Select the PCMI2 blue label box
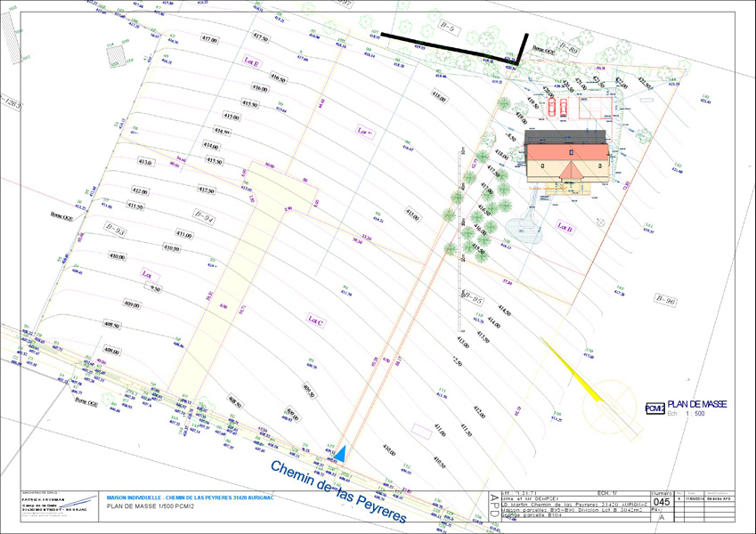Viewport: 756px width, 534px height. (654, 408)
